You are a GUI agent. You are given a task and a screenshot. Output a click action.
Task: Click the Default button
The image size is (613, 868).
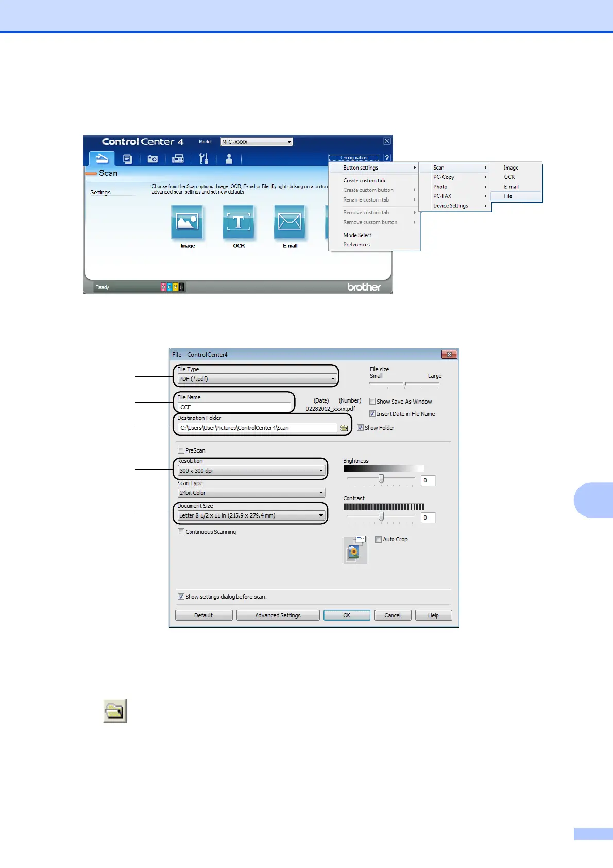click(203, 615)
